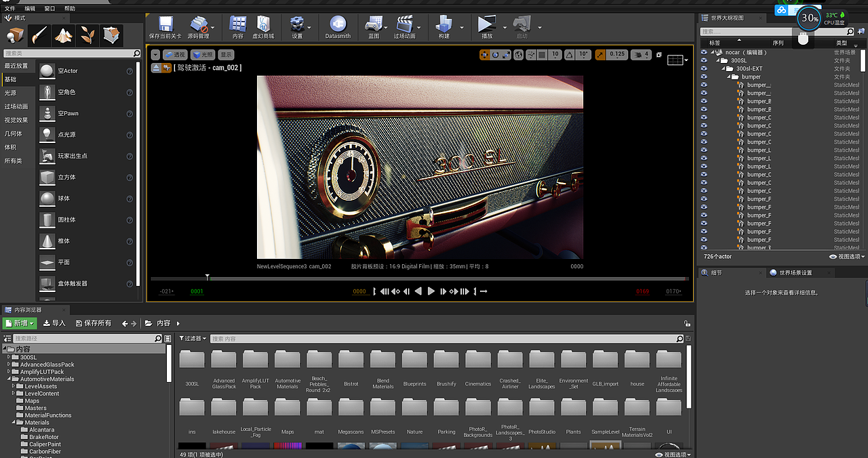The height and width of the screenshot is (458, 868).
Task: Click the timeline playhead marker
Action: coord(208,276)
